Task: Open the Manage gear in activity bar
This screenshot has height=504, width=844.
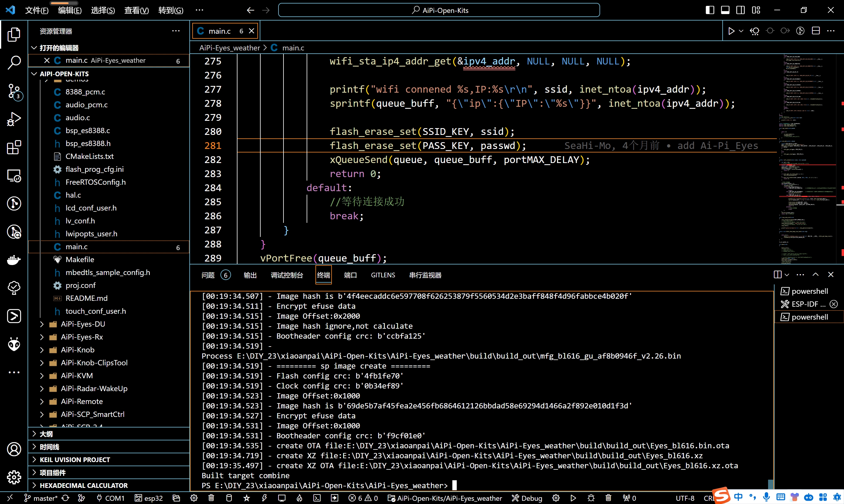Action: (x=14, y=478)
